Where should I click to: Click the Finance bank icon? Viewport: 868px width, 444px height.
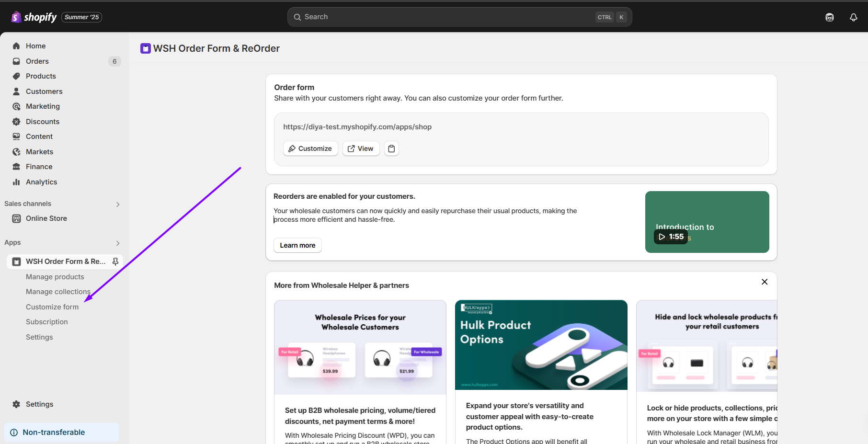(16, 167)
